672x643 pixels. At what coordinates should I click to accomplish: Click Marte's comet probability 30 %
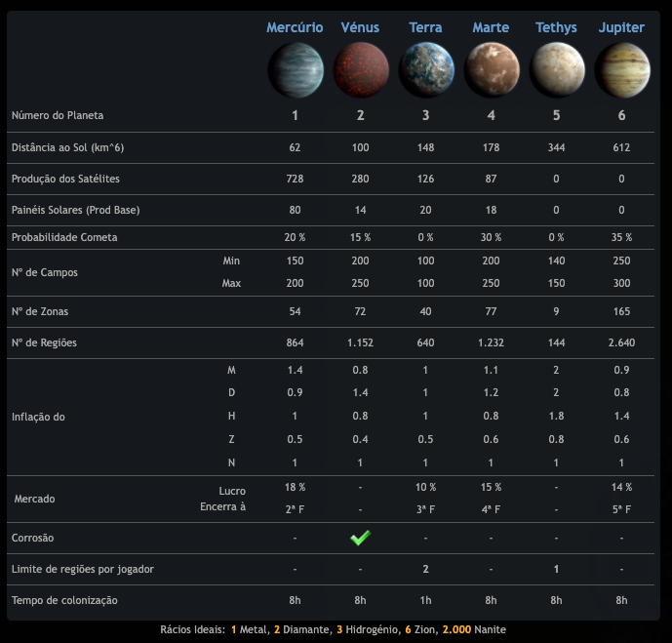point(491,237)
